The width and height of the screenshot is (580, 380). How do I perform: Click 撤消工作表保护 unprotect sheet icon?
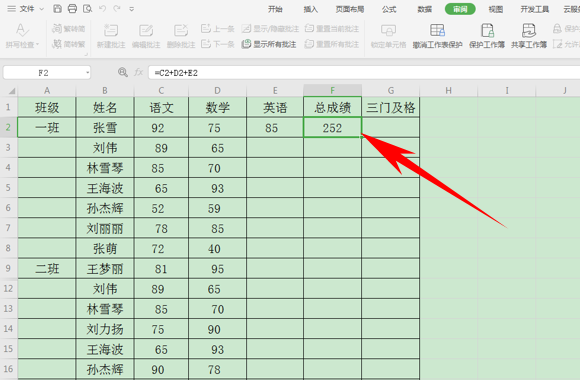tap(437, 30)
